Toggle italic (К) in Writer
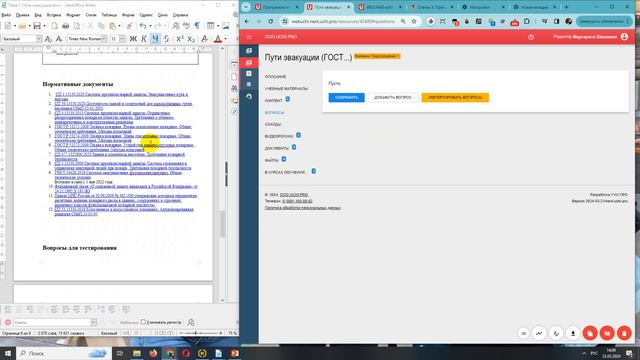The width and height of the screenshot is (640, 360). (144, 39)
